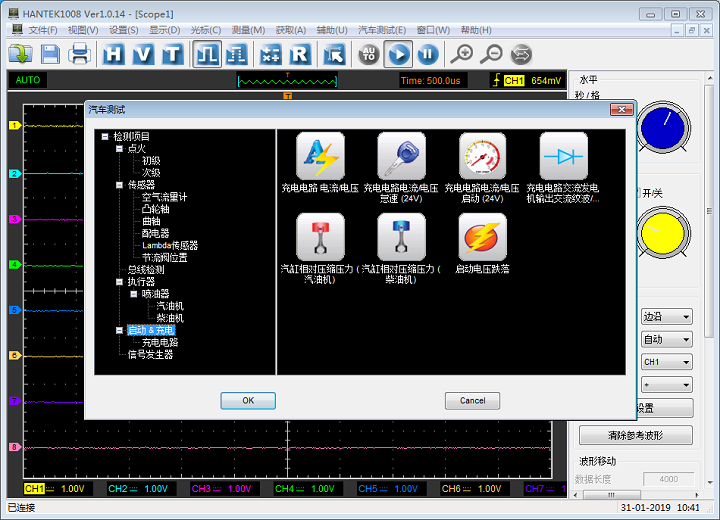
Task: Click the OK button in dialog
Action: point(248,400)
